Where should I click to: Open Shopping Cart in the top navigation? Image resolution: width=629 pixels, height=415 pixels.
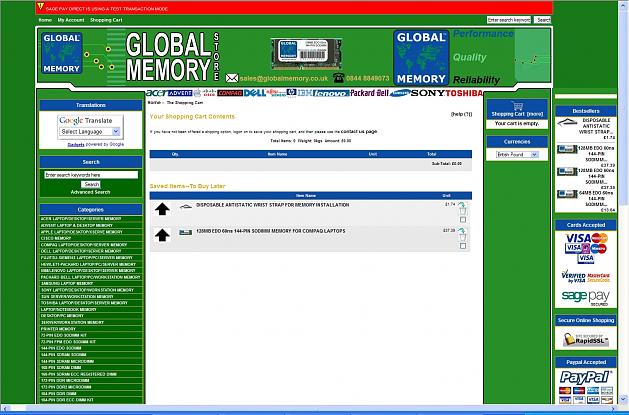pyautogui.click(x=106, y=20)
